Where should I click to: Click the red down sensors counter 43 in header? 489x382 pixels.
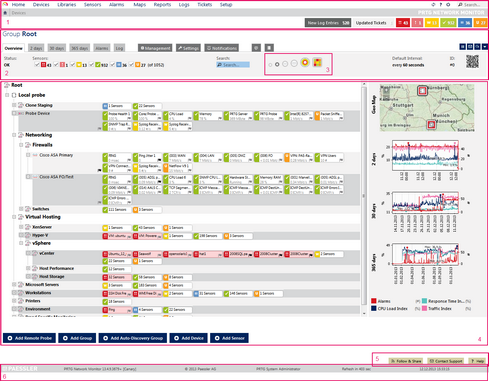click(x=403, y=23)
